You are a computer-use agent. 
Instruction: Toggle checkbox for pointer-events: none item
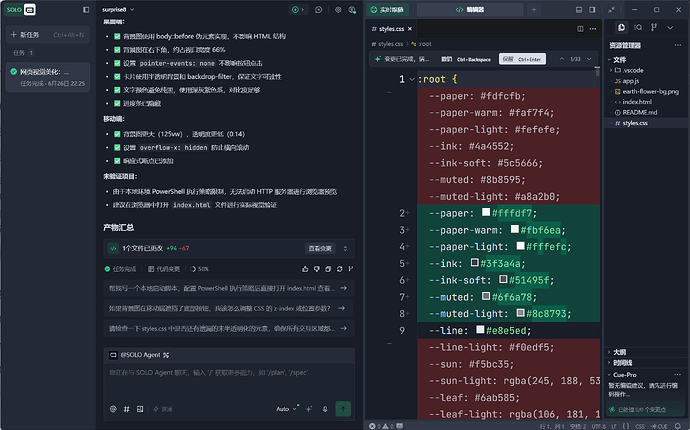117,63
